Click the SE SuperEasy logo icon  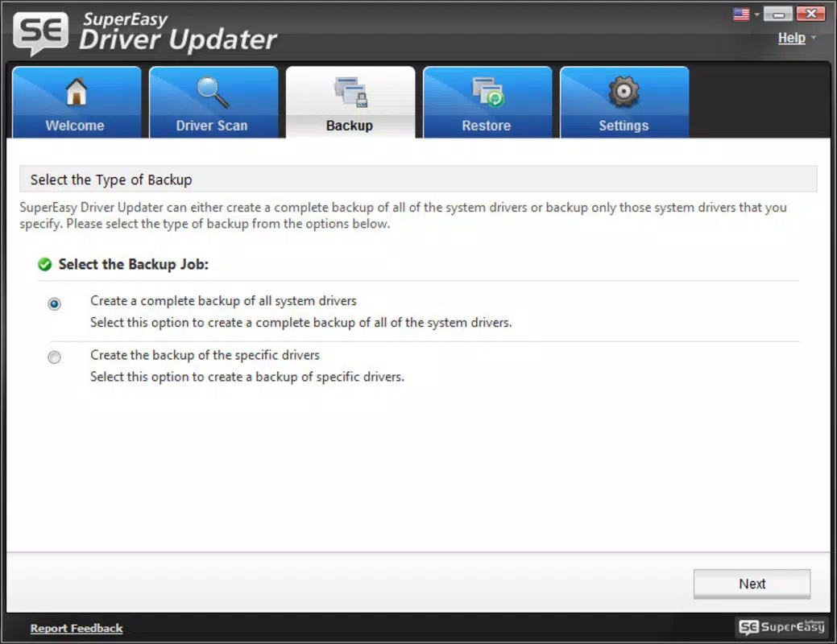pyautogui.click(x=41, y=32)
